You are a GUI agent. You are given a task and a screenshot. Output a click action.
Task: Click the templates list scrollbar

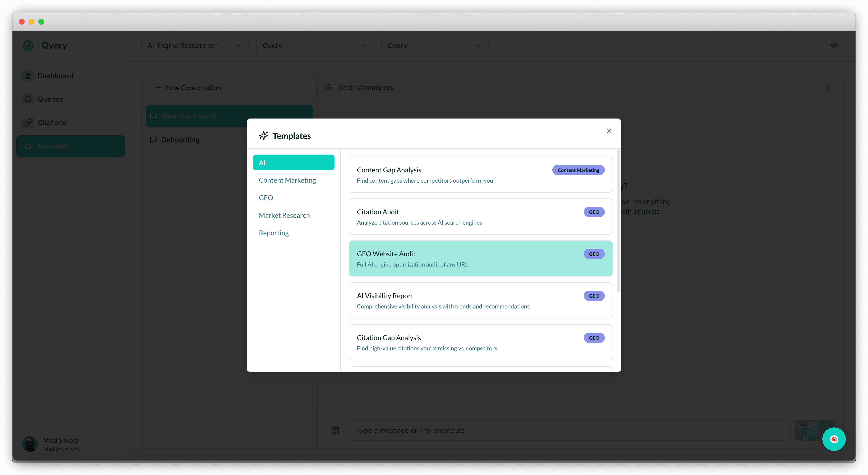click(x=618, y=221)
